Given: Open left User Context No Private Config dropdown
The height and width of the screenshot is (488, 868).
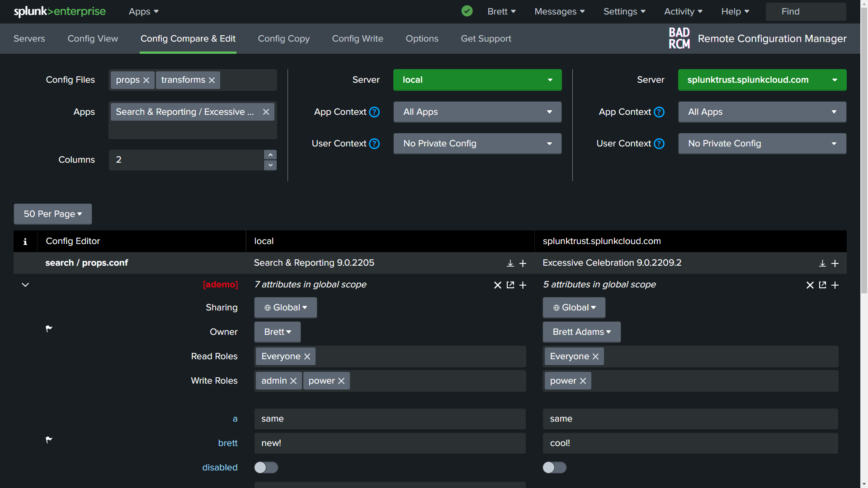Looking at the screenshot, I should [477, 144].
